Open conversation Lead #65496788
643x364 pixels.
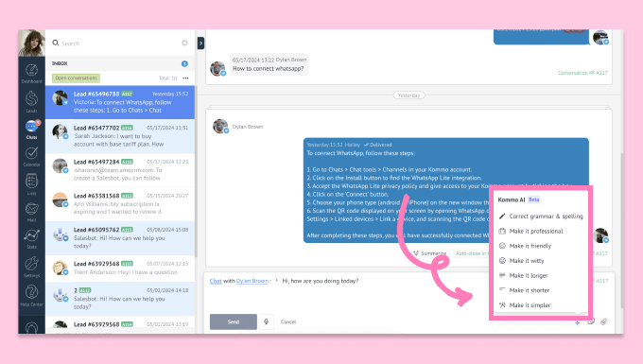tap(120, 102)
